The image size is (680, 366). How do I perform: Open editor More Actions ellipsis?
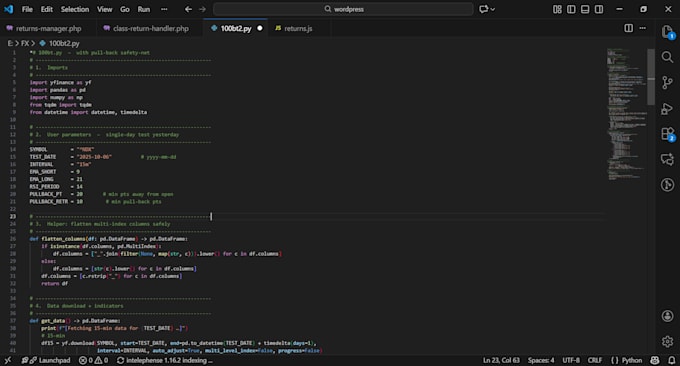643,28
